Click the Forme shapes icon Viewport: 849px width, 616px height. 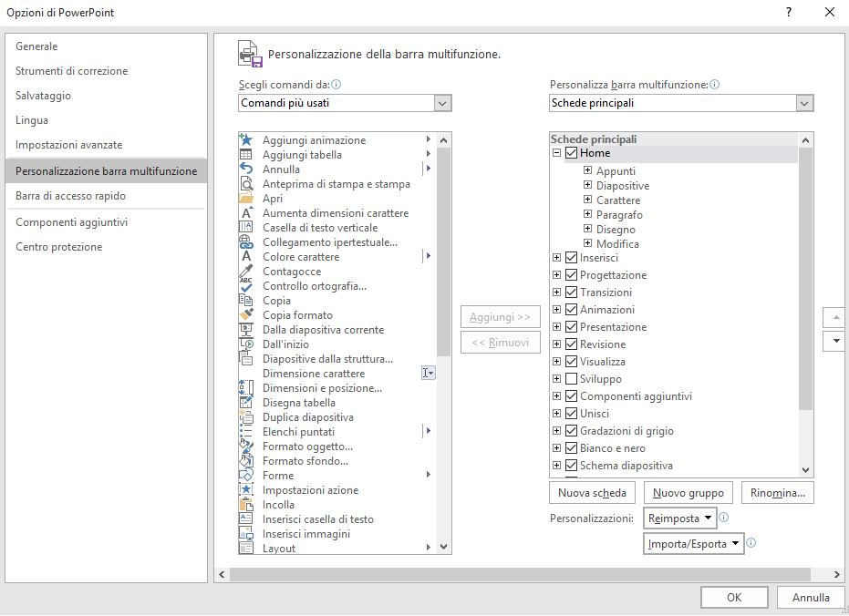[x=246, y=476]
